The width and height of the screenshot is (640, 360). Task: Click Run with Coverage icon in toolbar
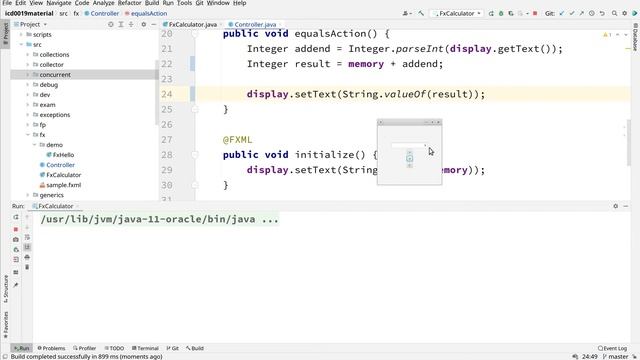pyautogui.click(x=511, y=13)
